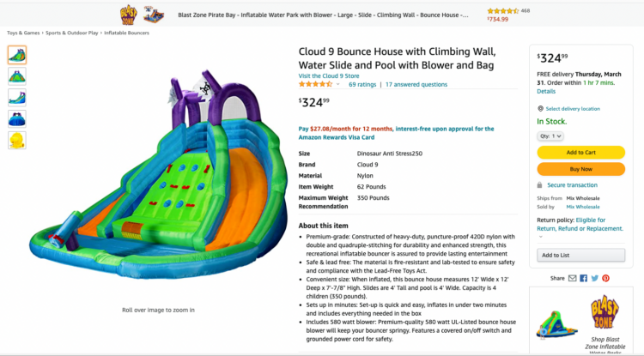Share product via email icon
The height and width of the screenshot is (356, 644).
(x=572, y=278)
